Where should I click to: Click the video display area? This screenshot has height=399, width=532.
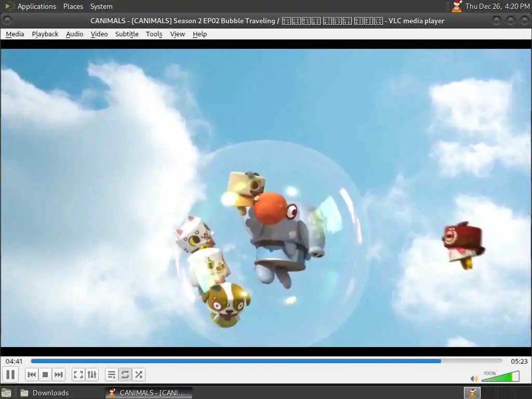266,198
